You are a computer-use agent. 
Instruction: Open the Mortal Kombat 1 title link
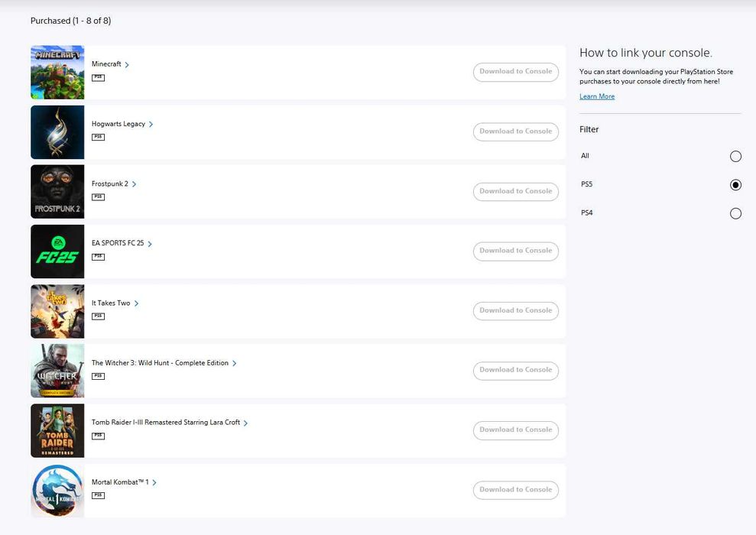(x=120, y=482)
